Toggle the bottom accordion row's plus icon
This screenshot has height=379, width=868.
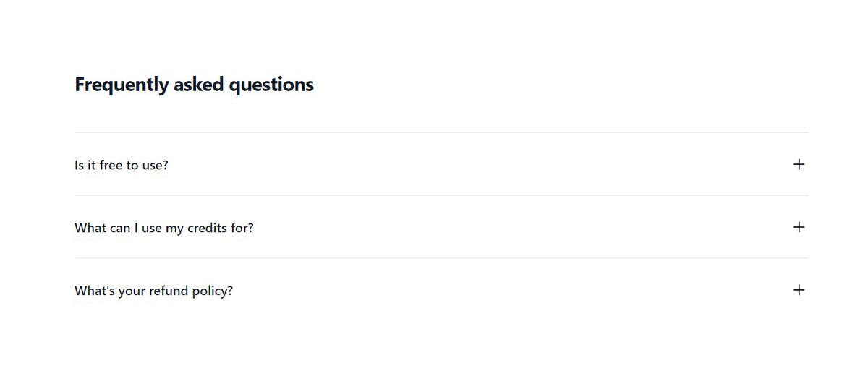pos(799,290)
